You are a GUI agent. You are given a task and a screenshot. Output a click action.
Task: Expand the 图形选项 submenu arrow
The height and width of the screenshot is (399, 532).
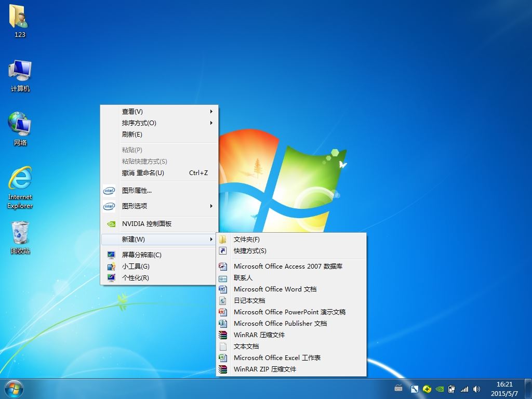[211, 206]
